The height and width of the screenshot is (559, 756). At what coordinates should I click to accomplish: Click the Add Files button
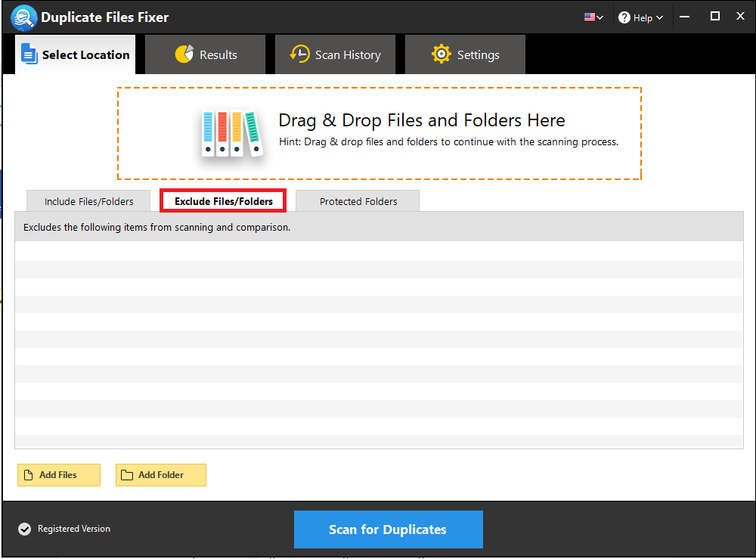tap(59, 475)
